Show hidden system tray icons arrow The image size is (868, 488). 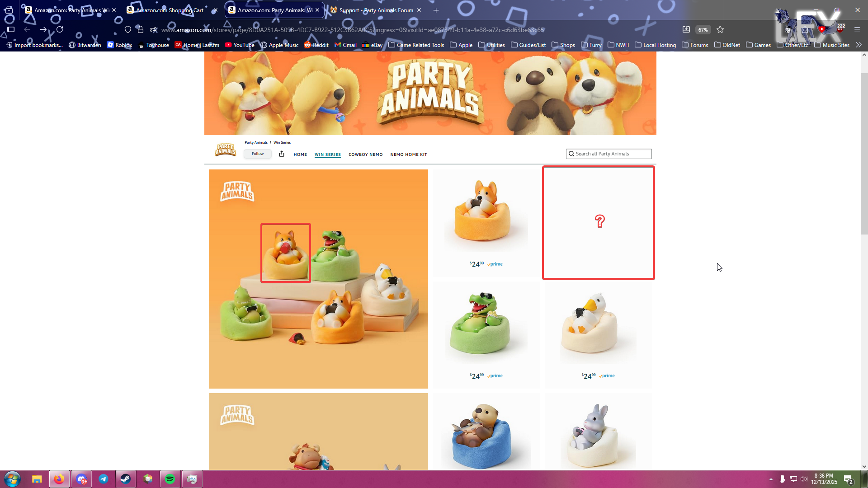771,479
